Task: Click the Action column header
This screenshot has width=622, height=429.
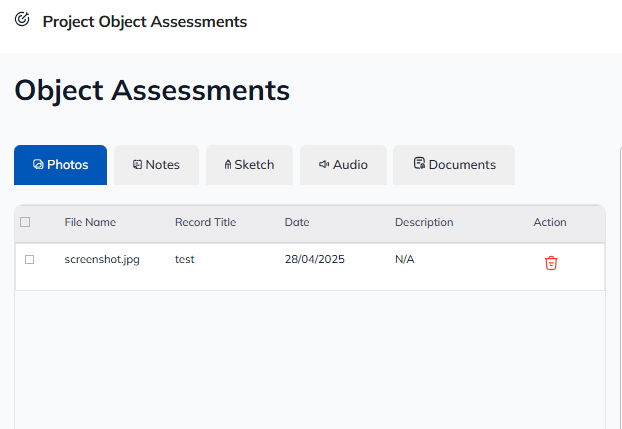Action: pyautogui.click(x=550, y=223)
